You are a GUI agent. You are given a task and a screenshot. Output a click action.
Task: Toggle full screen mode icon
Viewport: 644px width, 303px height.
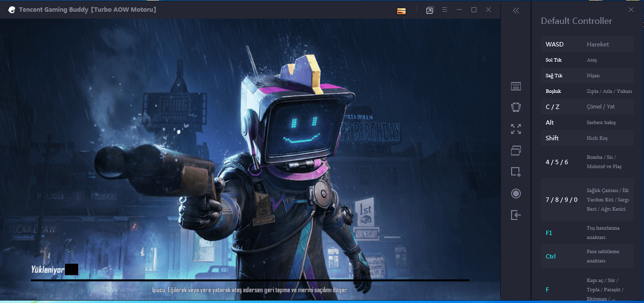515,129
